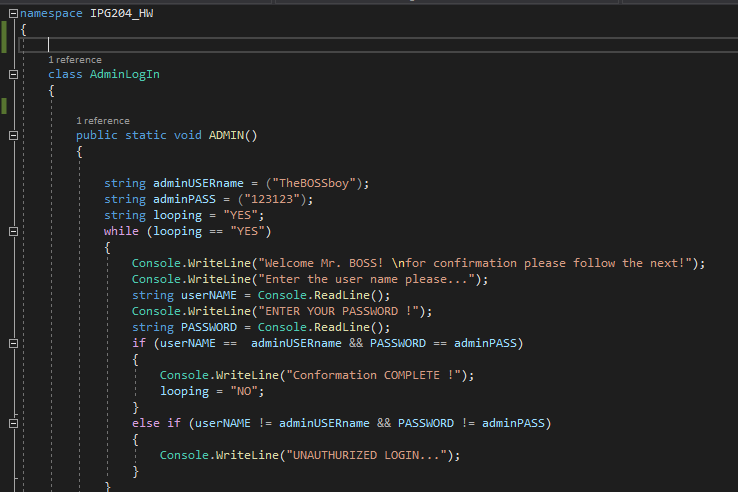Collapse the if userNAME block
Viewport: 738px width, 492px height.
[13, 344]
